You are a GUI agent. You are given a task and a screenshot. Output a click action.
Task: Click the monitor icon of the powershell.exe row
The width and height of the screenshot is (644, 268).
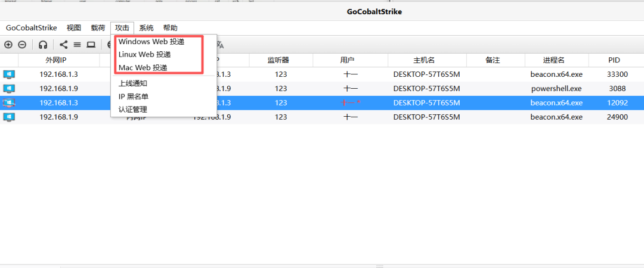[x=9, y=88]
